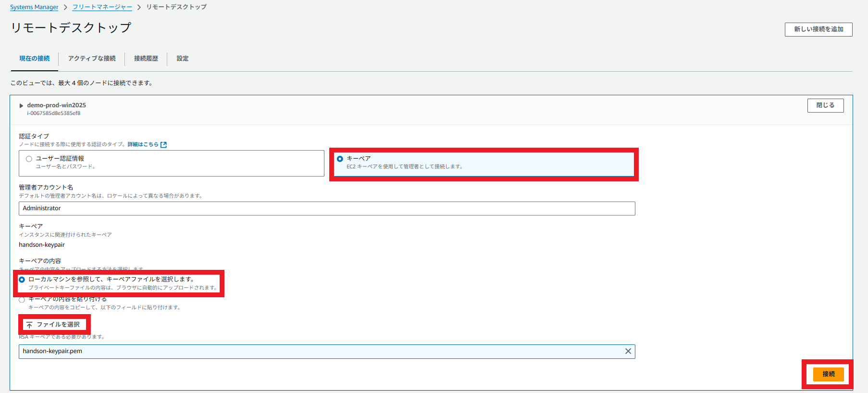This screenshot has height=393, width=868.
Task: Go back to フリートマネージャー breadcrumb
Action: [x=102, y=7]
